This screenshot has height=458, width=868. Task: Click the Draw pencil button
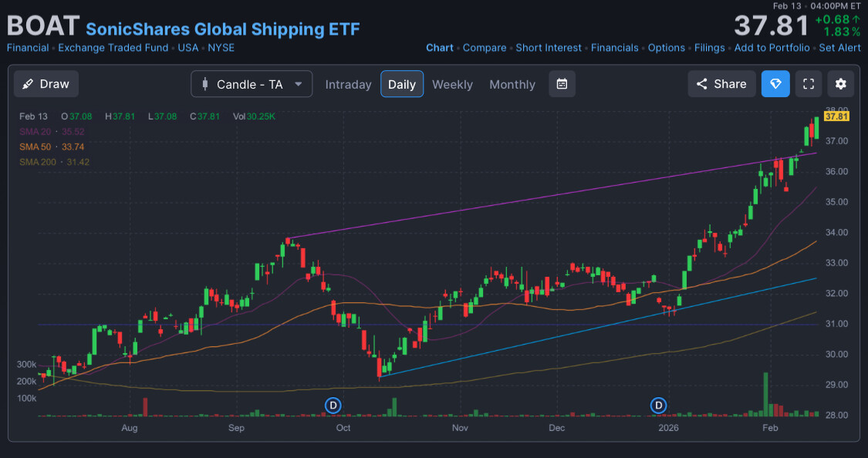click(46, 84)
